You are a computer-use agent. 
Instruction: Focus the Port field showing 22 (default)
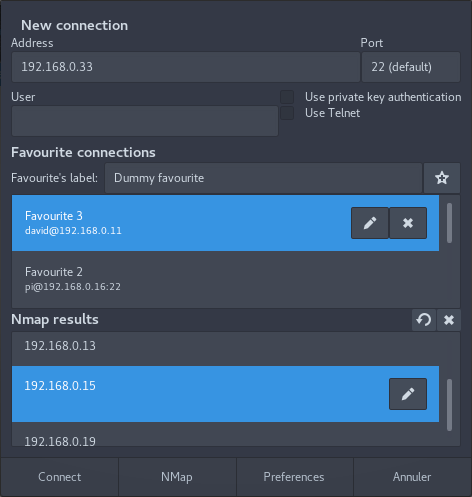(x=411, y=67)
